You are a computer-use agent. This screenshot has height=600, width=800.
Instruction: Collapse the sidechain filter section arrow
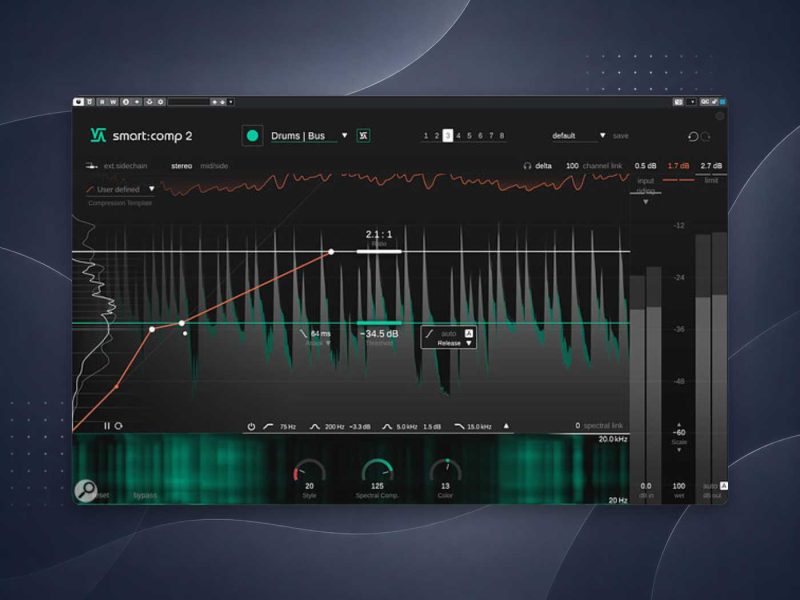point(506,426)
